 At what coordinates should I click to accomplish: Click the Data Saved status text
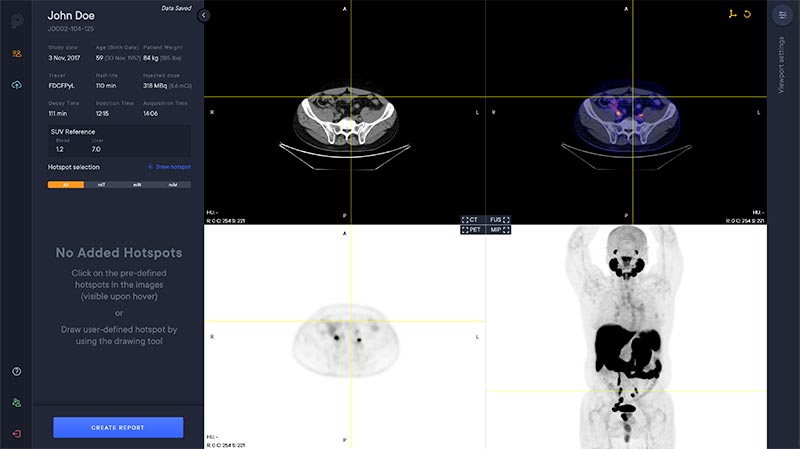177,8
